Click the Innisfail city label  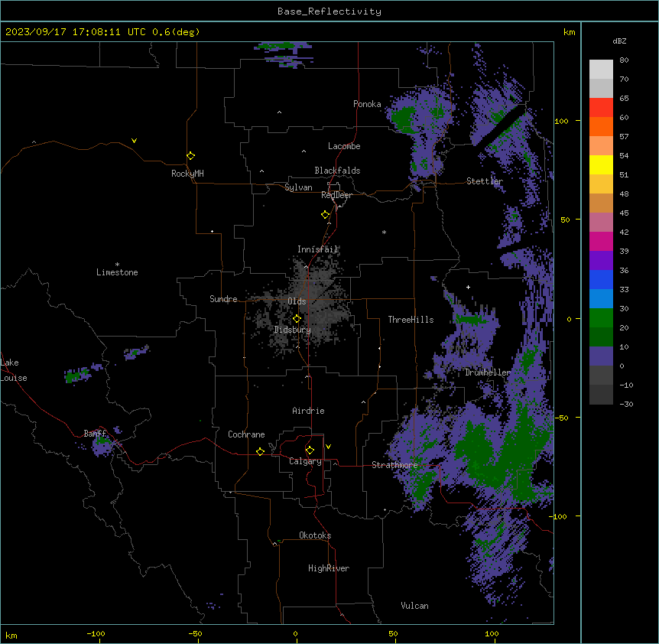[318, 249]
